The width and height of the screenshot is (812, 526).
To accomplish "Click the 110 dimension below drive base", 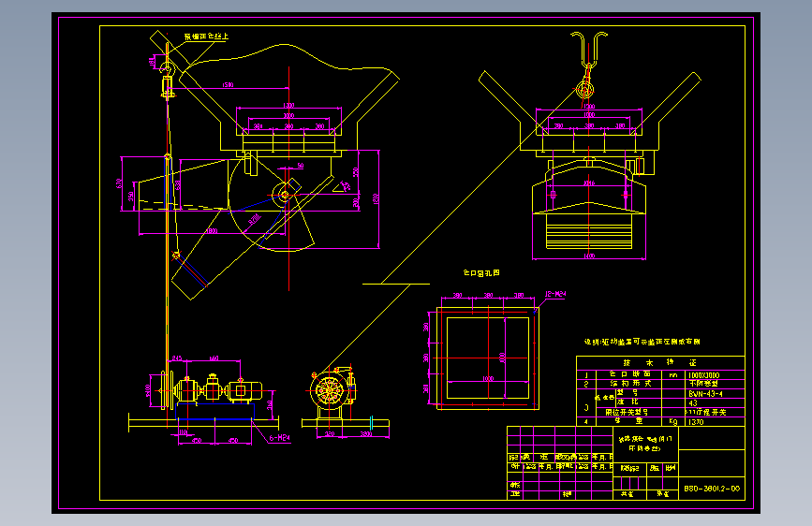I will coord(183,431).
